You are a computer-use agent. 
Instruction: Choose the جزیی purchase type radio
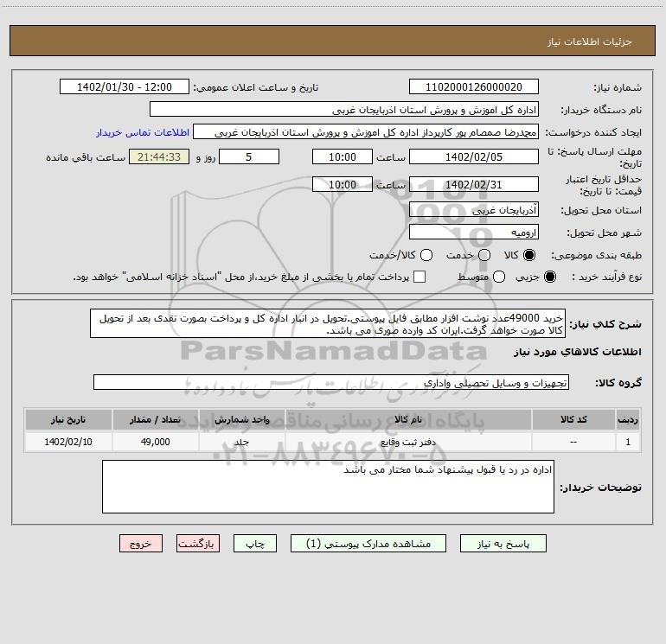[549, 277]
